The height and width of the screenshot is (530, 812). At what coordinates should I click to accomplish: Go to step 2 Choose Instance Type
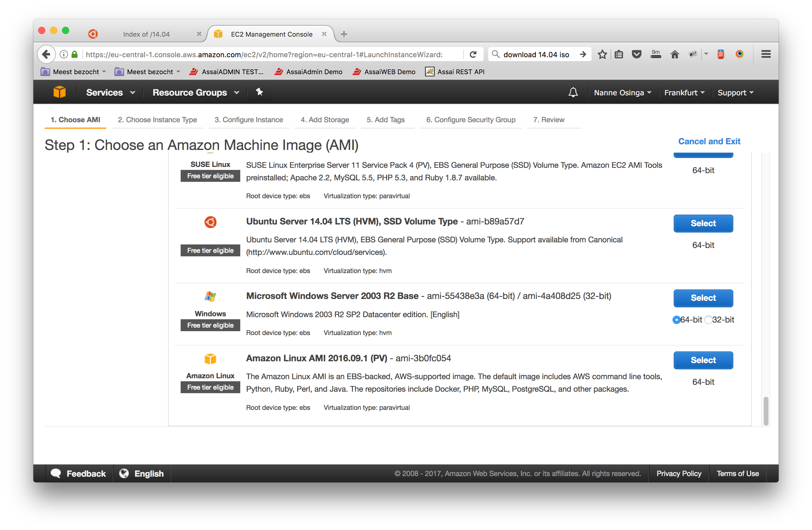(x=157, y=120)
